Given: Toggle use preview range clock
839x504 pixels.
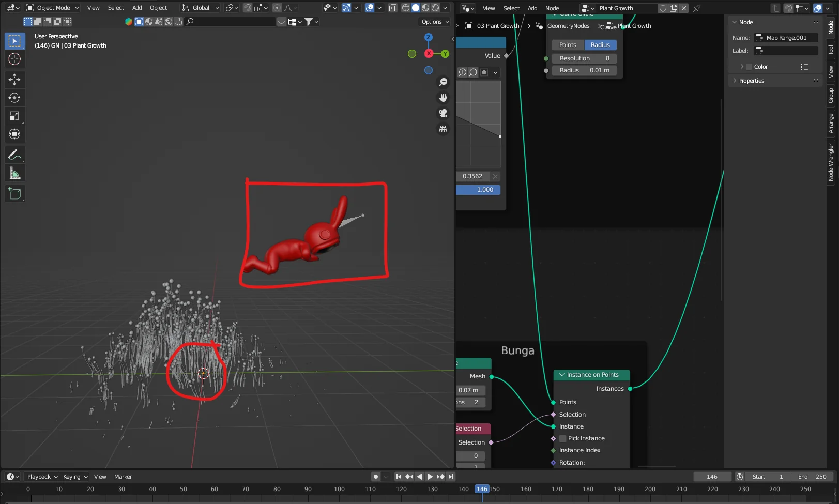Looking at the screenshot, I should [740, 477].
